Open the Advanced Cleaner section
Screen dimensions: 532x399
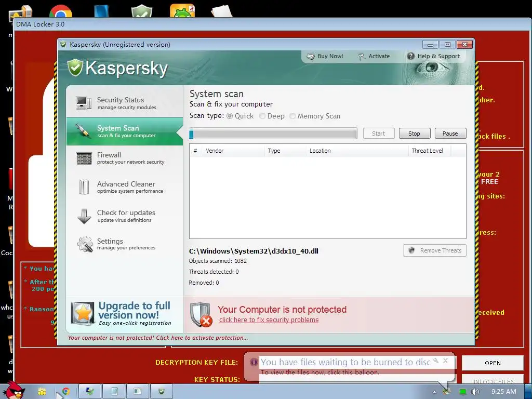coord(125,187)
